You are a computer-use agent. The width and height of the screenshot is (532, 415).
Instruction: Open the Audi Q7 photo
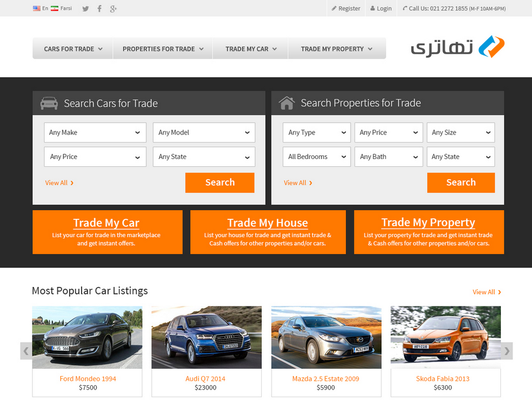(x=207, y=338)
